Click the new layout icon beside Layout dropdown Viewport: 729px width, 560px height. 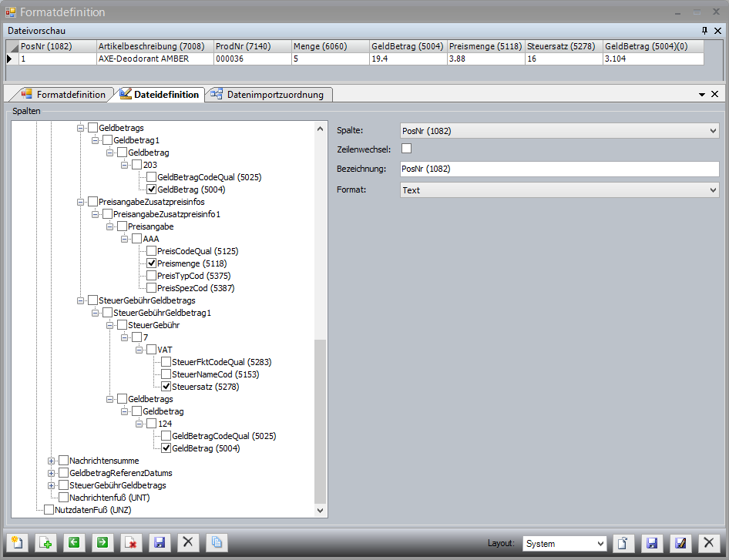623,543
